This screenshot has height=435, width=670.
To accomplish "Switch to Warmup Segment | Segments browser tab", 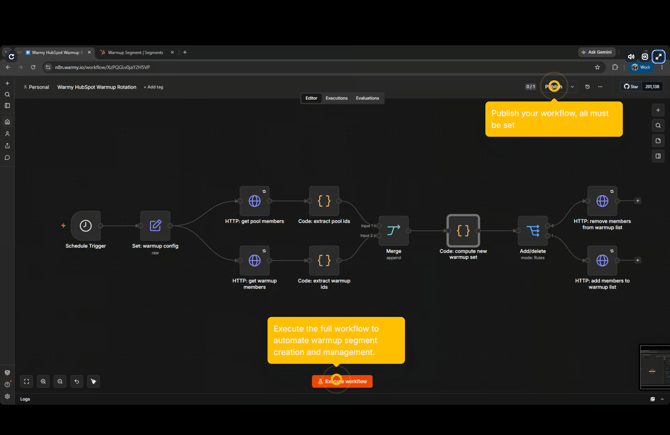I will coord(135,53).
